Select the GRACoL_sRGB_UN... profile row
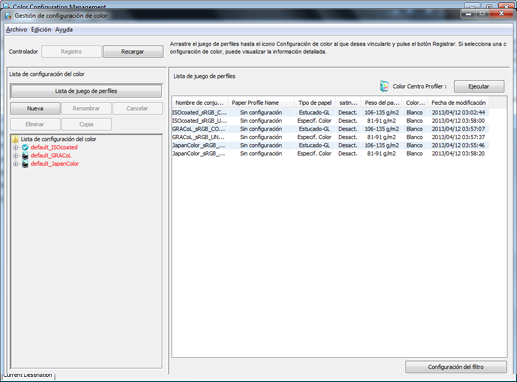This screenshot has height=382, width=517. coord(330,137)
